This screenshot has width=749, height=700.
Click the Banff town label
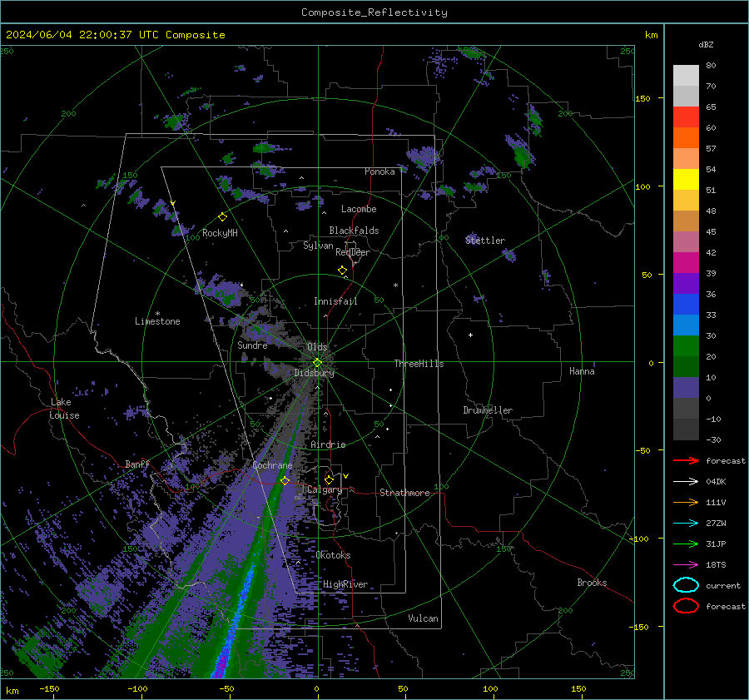[137, 464]
